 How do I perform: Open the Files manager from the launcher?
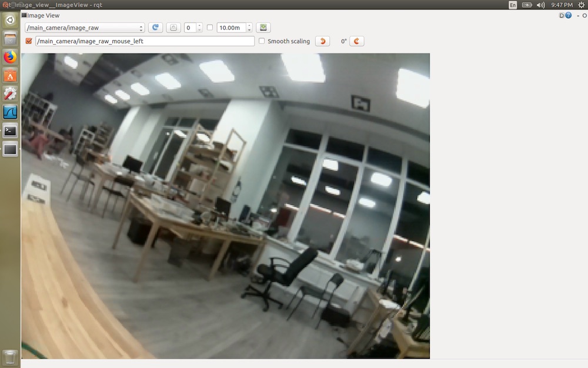9,38
